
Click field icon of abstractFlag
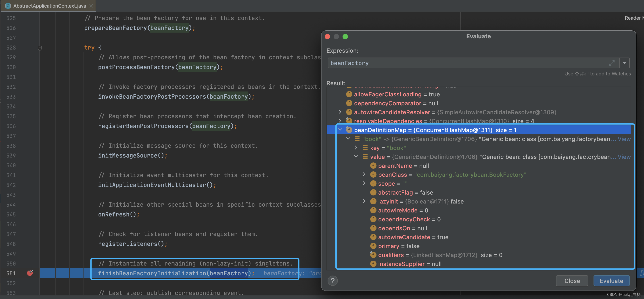373,192
